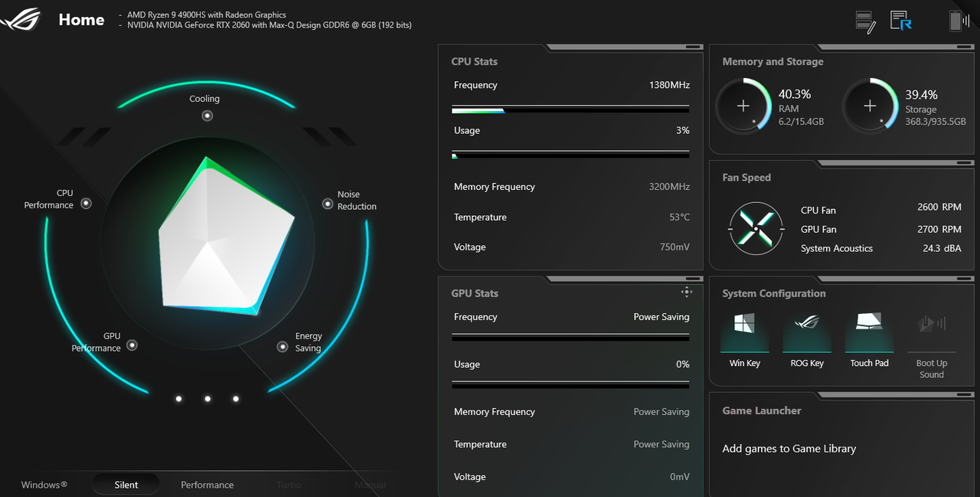Click the GPU Stats move handle icon
Viewport: 980px width, 497px height.
pos(687,292)
